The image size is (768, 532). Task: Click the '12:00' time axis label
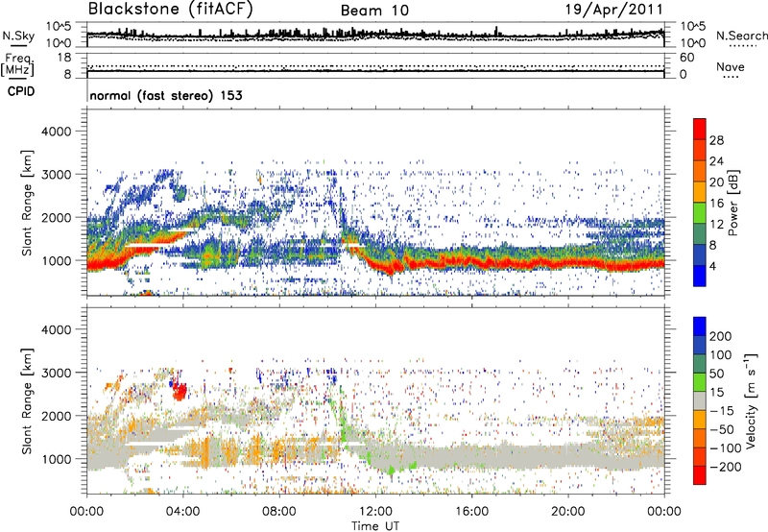pyautogui.click(x=375, y=512)
